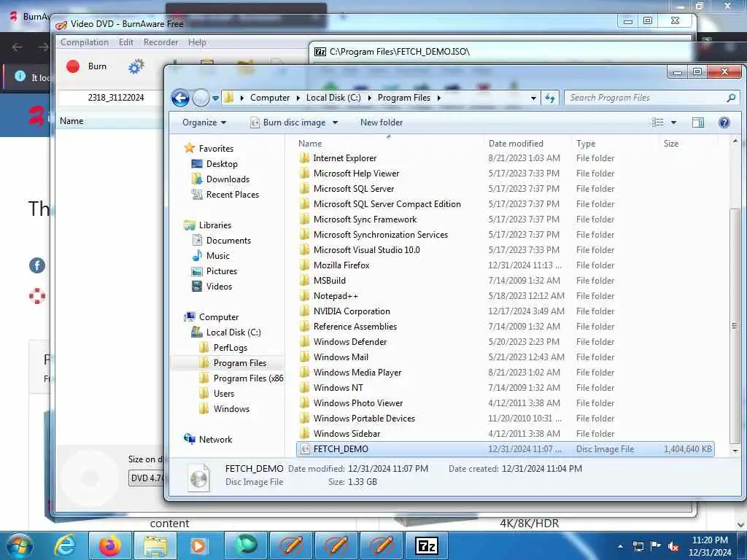Sort by Size column header
The width and height of the screenshot is (747, 560).
click(x=671, y=144)
